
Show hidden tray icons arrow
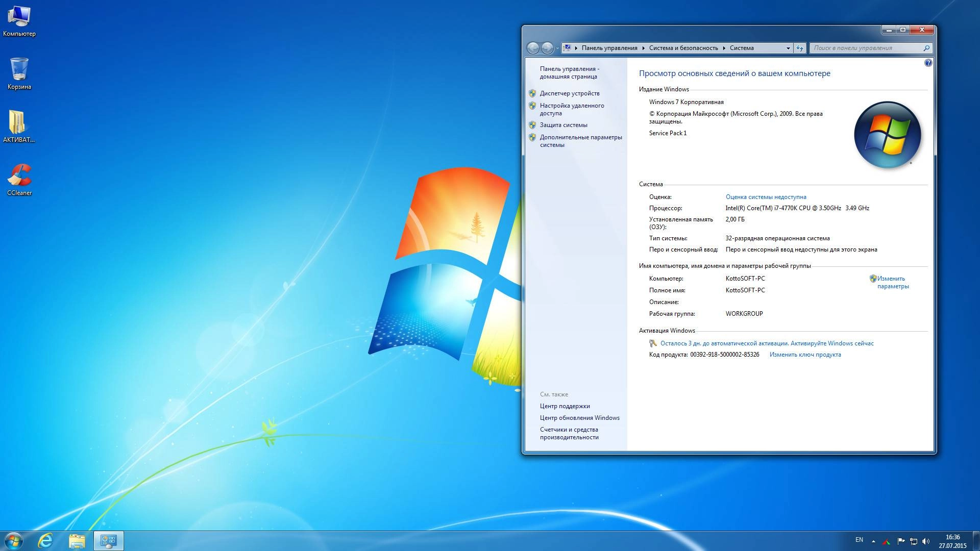click(873, 541)
